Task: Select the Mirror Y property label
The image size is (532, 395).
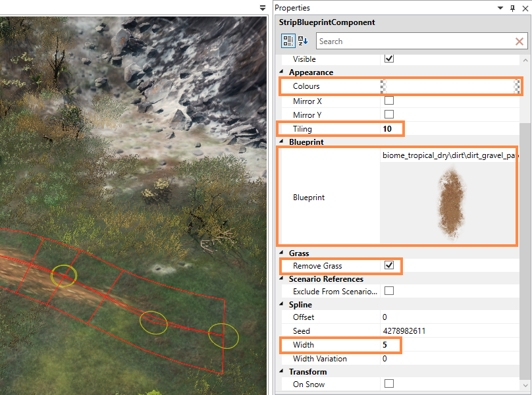Action: (x=307, y=115)
